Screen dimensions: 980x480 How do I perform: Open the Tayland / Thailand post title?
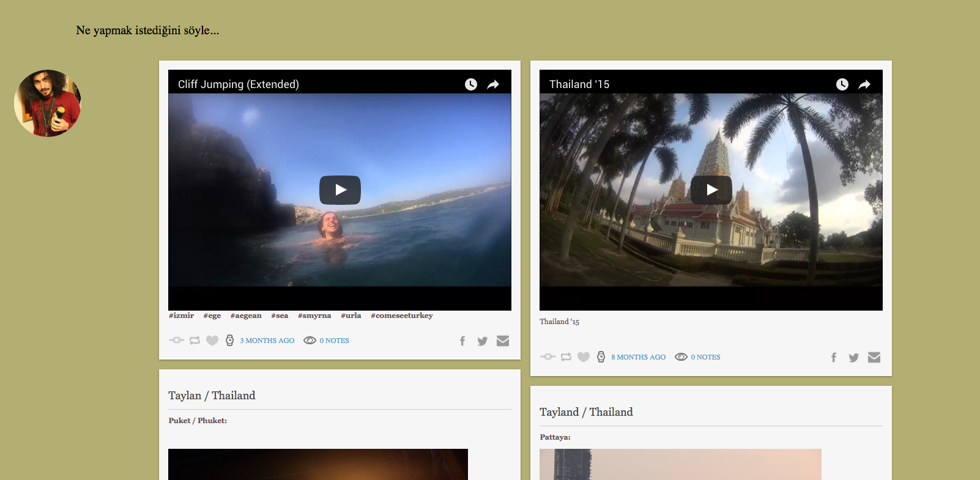point(586,412)
